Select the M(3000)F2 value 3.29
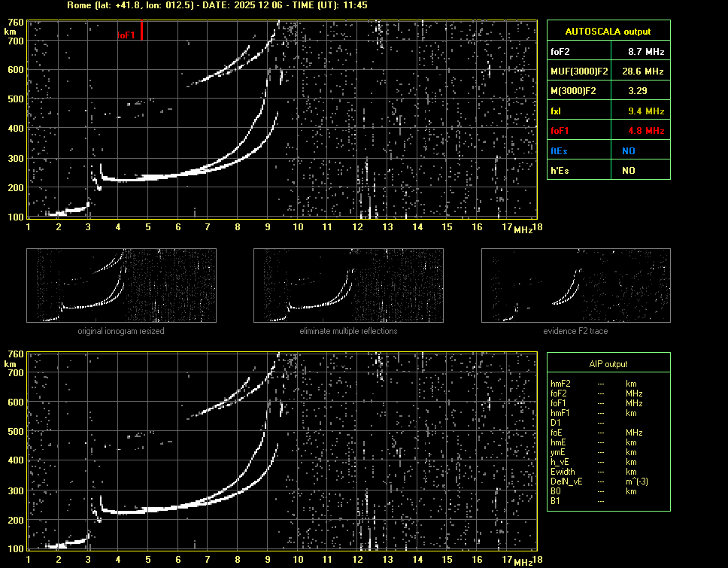 click(639, 91)
